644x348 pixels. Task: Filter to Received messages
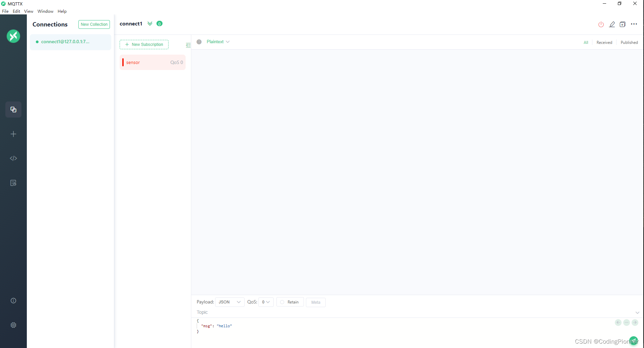pyautogui.click(x=604, y=43)
